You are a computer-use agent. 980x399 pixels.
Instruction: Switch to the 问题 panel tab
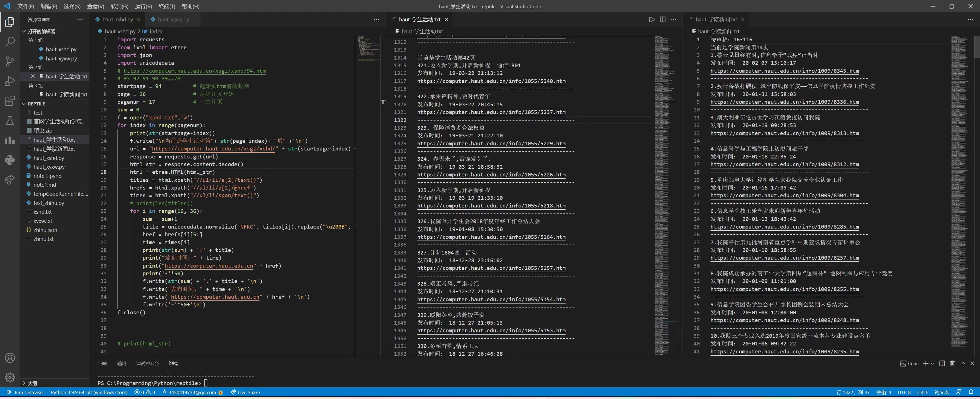click(x=103, y=363)
